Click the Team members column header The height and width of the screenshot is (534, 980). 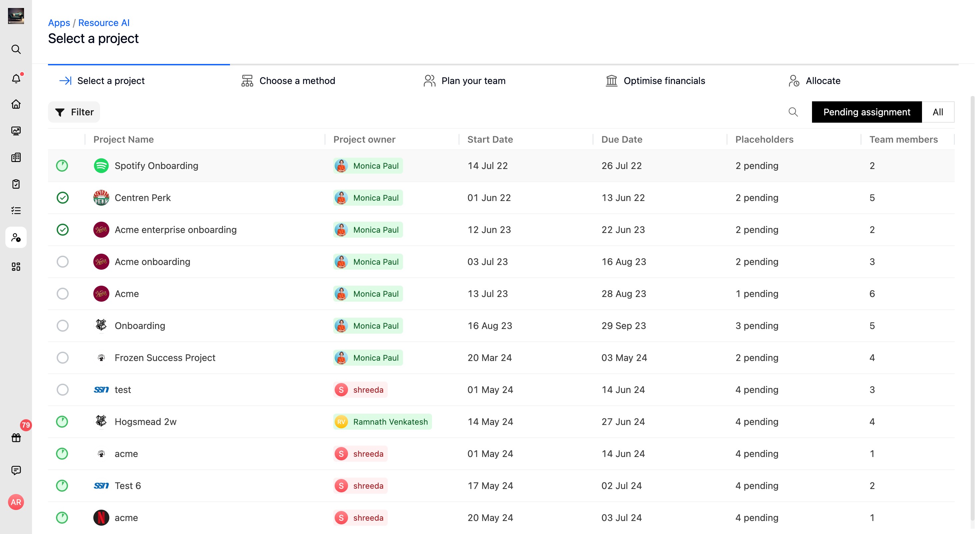(904, 139)
